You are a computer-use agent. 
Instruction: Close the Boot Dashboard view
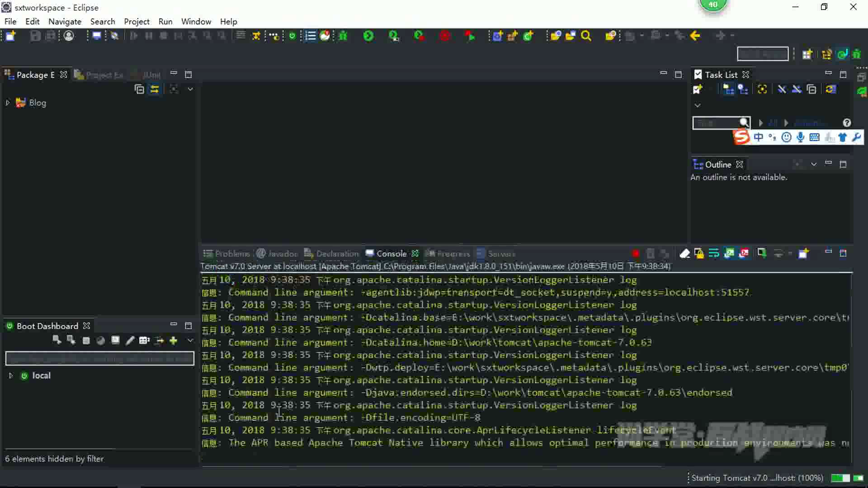coord(86,326)
